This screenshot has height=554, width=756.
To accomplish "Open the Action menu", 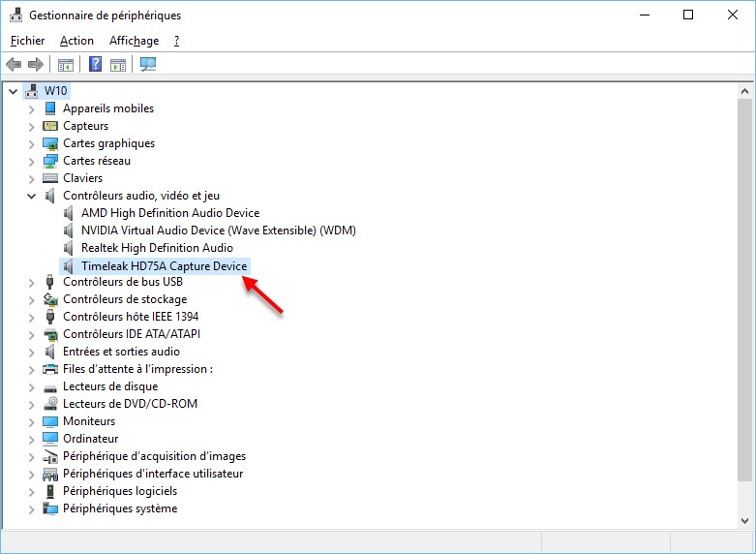I will click(76, 41).
